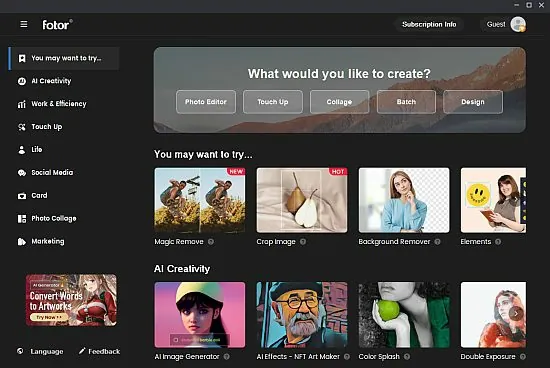
Task: Select You may want to try sidebar item
Action: coord(64,58)
